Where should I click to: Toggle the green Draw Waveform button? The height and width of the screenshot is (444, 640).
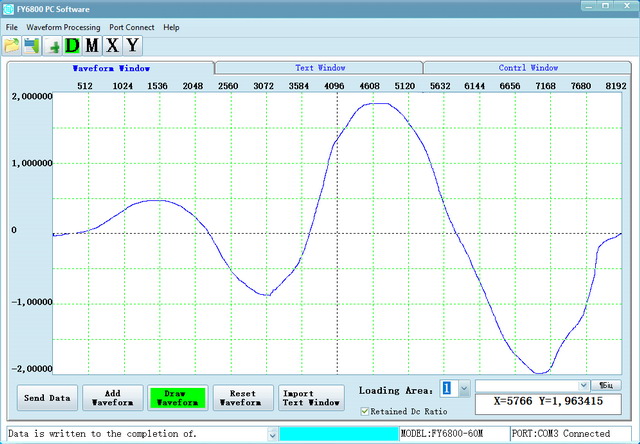tap(178, 398)
